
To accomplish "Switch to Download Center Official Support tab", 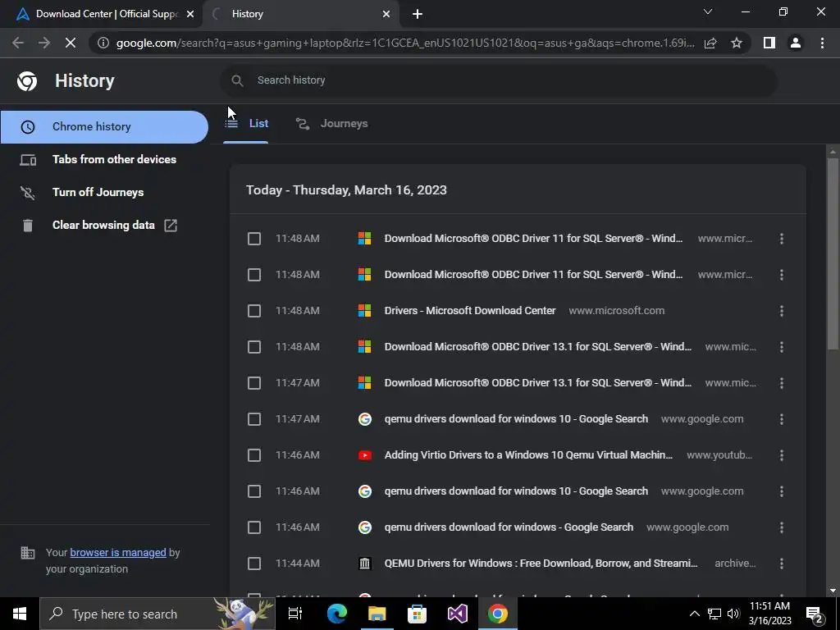I will [x=101, y=14].
